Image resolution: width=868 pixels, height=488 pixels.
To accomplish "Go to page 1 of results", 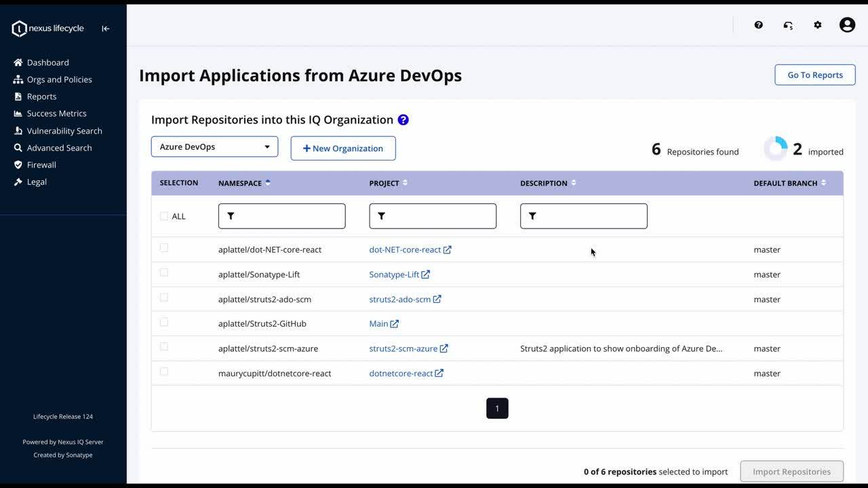I will click(x=497, y=408).
